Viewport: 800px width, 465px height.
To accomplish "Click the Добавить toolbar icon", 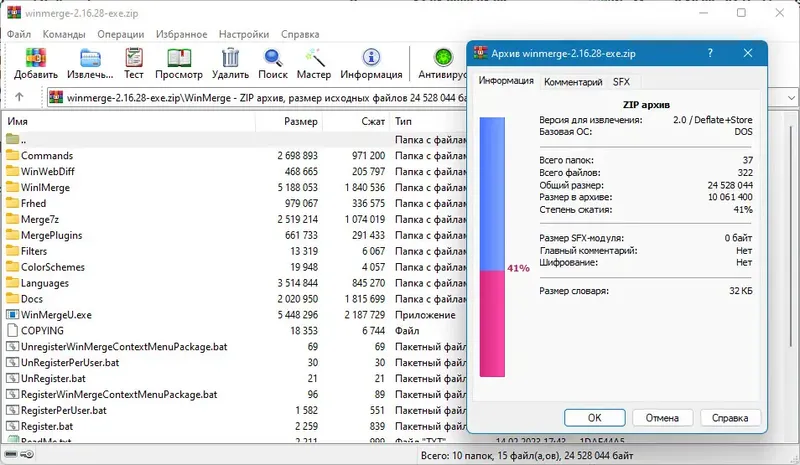I will click(36, 58).
